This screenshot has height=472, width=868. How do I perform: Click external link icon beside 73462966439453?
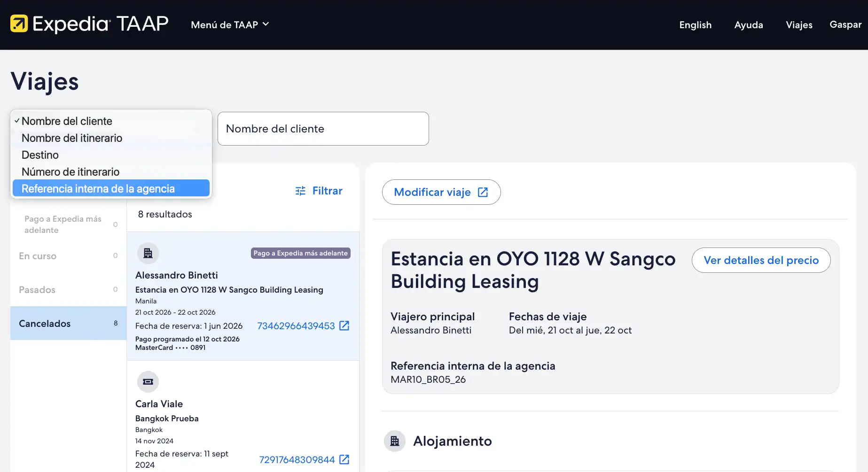[x=344, y=325]
